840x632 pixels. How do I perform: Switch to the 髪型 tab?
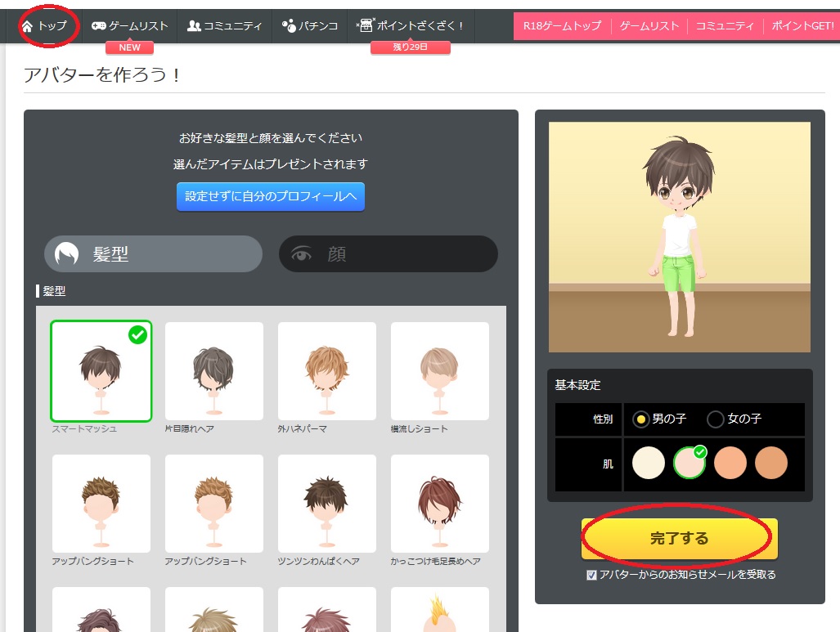click(153, 254)
